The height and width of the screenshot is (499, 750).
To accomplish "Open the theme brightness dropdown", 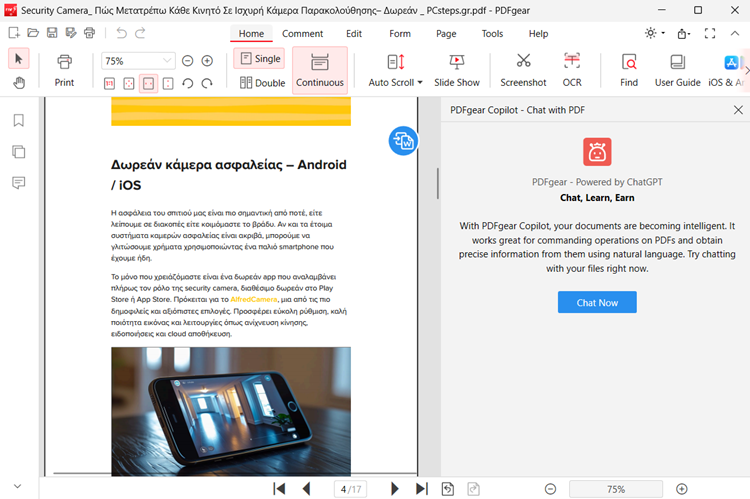I will click(x=654, y=33).
